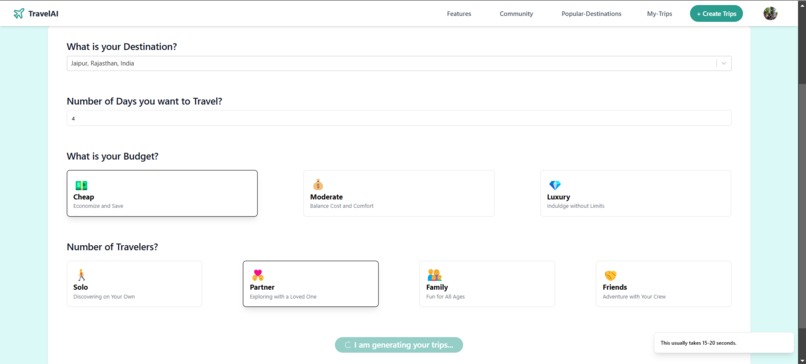The image size is (806, 364).
Task: Click the 'Number of Days you want to Travel?' heading
Action: (144, 101)
